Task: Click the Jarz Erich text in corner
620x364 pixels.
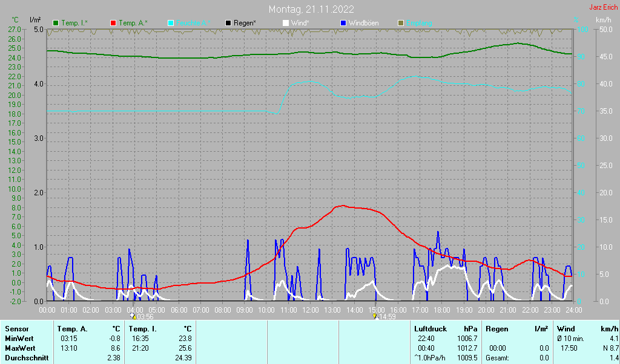Action: (x=603, y=7)
